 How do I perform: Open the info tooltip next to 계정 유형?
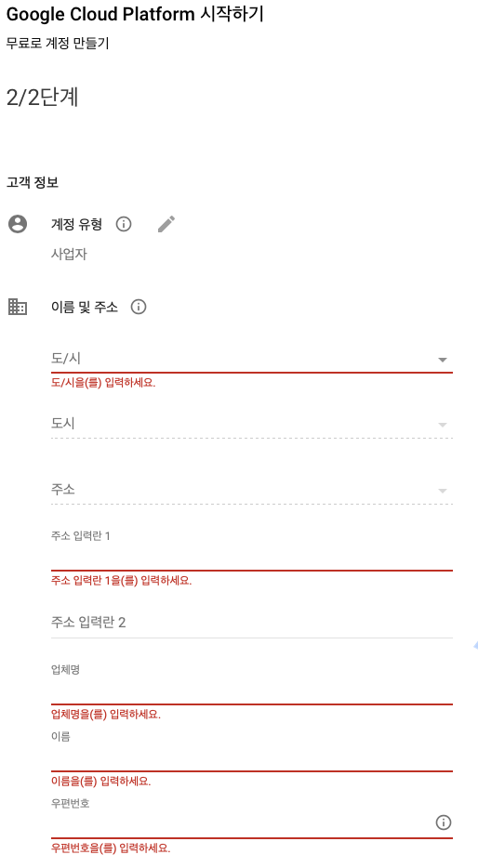coord(124,224)
